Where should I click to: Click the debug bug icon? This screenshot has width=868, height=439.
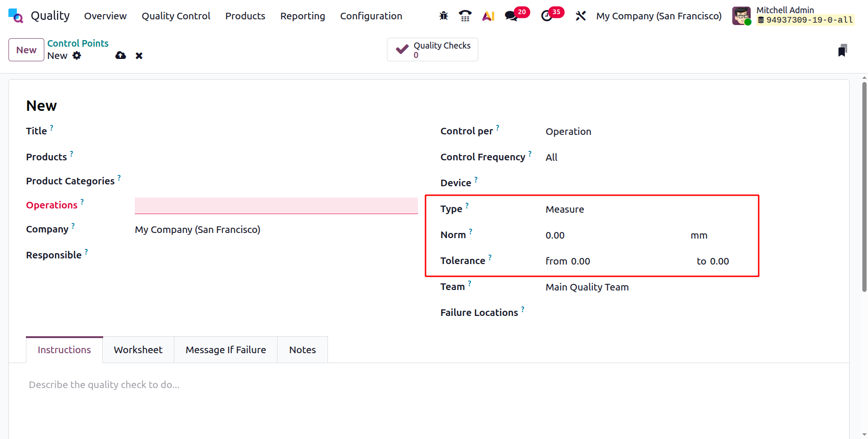tap(443, 16)
